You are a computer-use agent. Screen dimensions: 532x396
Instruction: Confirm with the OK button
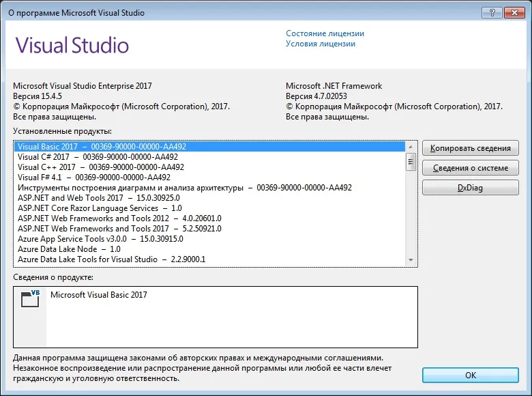point(470,375)
